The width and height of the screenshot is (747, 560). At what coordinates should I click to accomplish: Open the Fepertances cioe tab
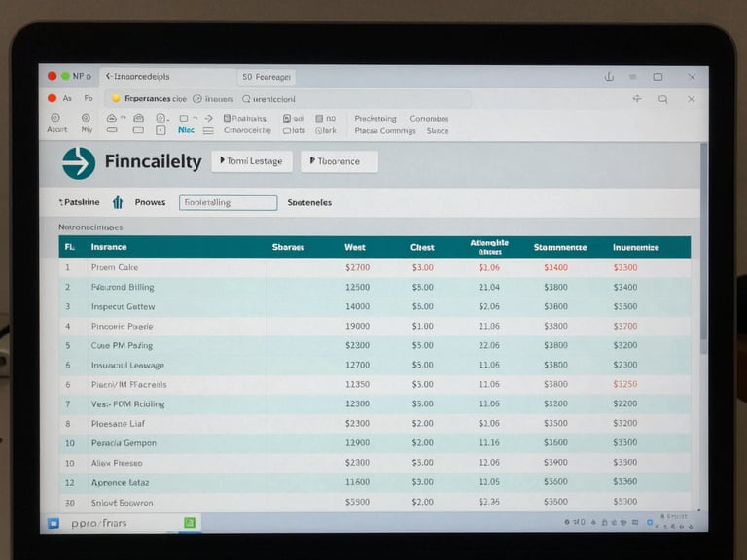(x=156, y=99)
